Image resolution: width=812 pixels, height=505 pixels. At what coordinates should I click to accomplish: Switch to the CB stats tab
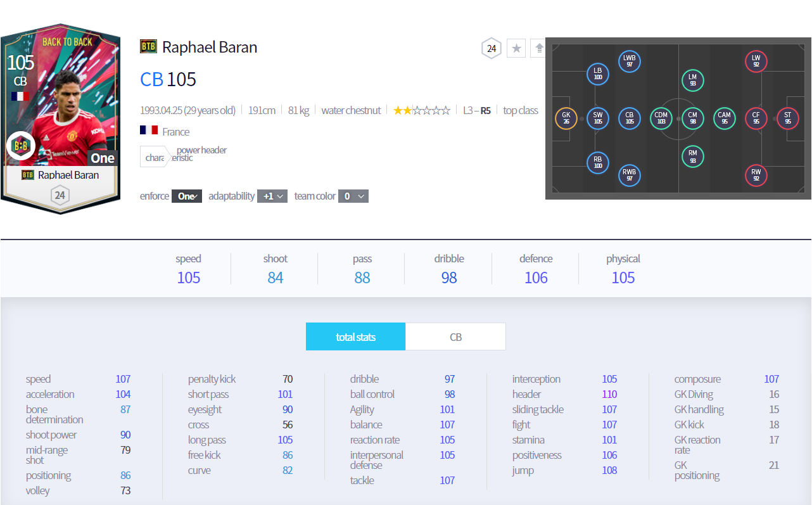(455, 337)
